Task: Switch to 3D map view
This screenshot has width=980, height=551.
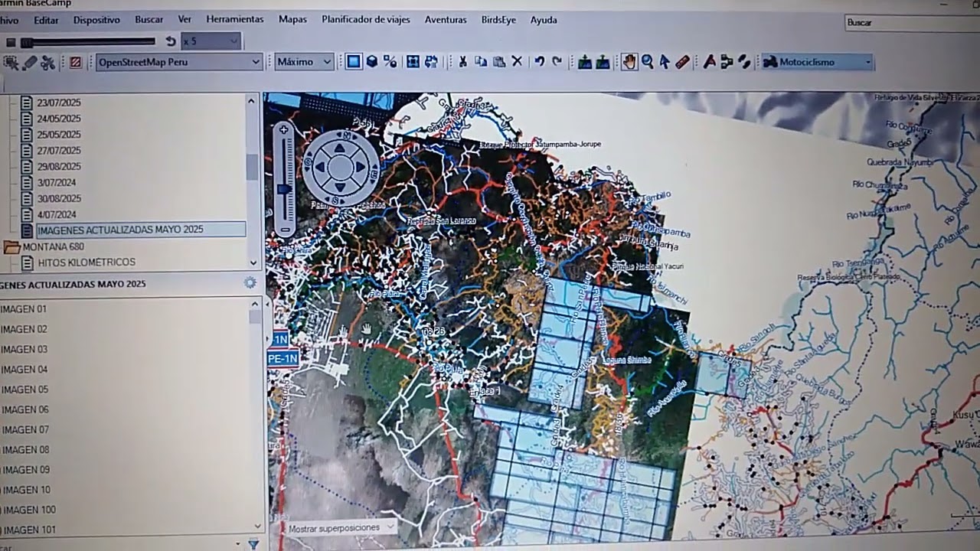Action: pos(371,62)
